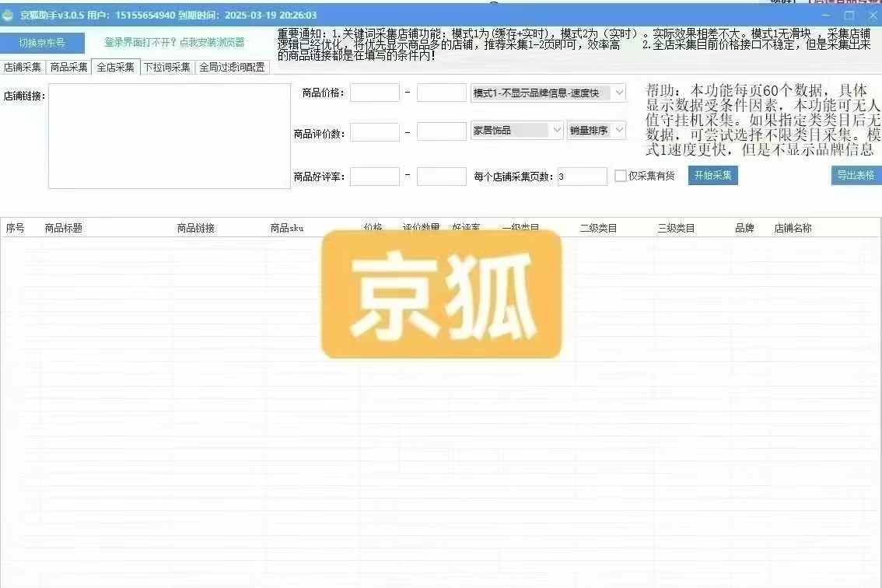Switch to the 店铺采集 tab
The image size is (882, 588).
click(23, 68)
